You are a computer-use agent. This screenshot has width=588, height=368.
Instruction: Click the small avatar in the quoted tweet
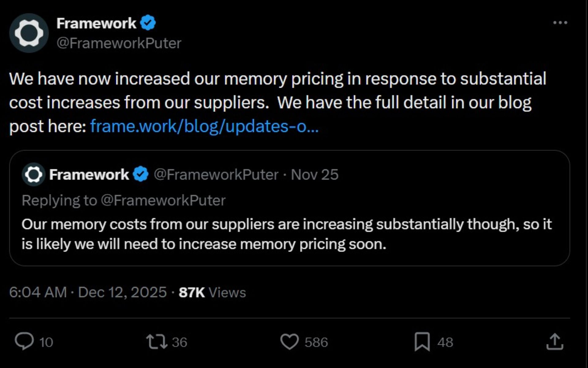pos(33,174)
